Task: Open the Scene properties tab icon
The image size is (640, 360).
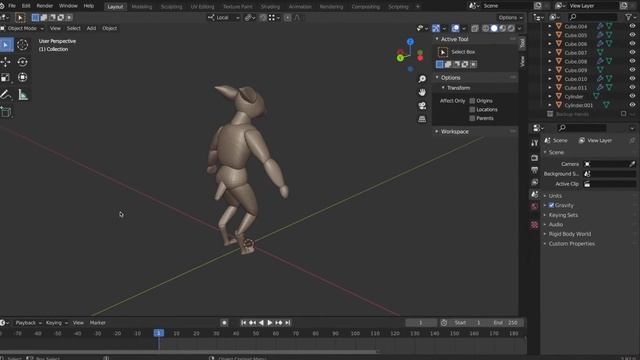Action: (534, 195)
